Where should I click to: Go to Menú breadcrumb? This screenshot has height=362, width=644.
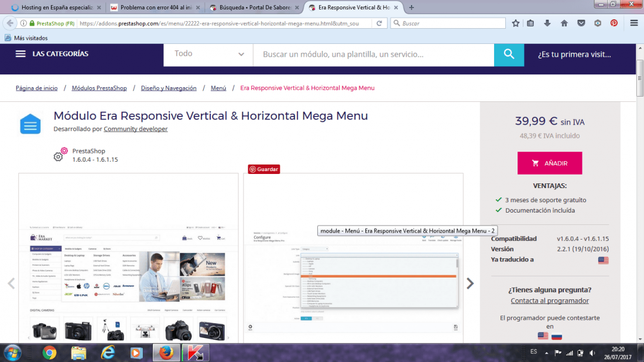(218, 88)
